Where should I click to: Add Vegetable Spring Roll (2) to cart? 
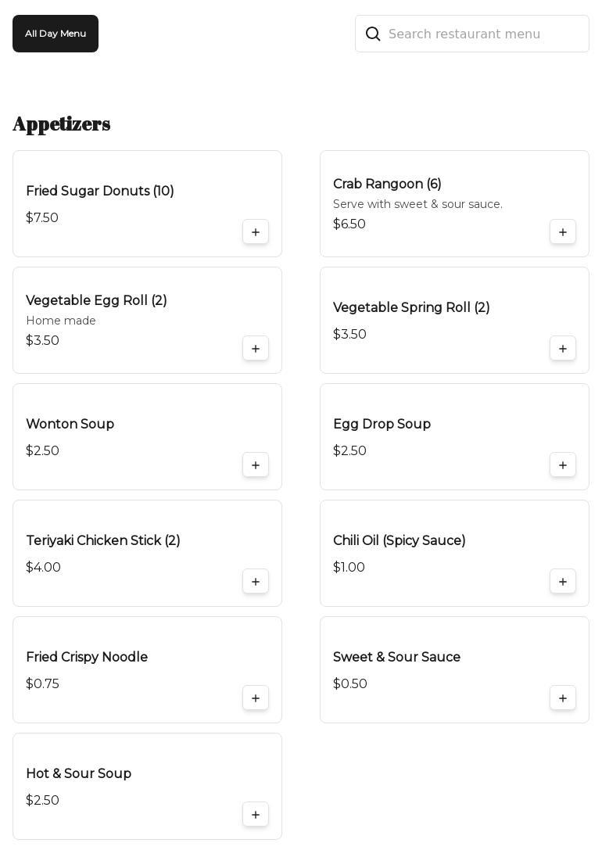point(563,349)
